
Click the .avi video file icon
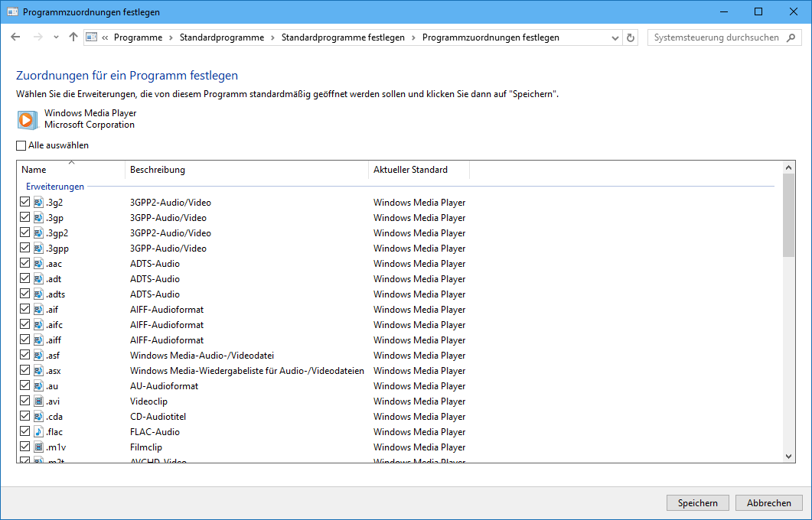pos(38,401)
